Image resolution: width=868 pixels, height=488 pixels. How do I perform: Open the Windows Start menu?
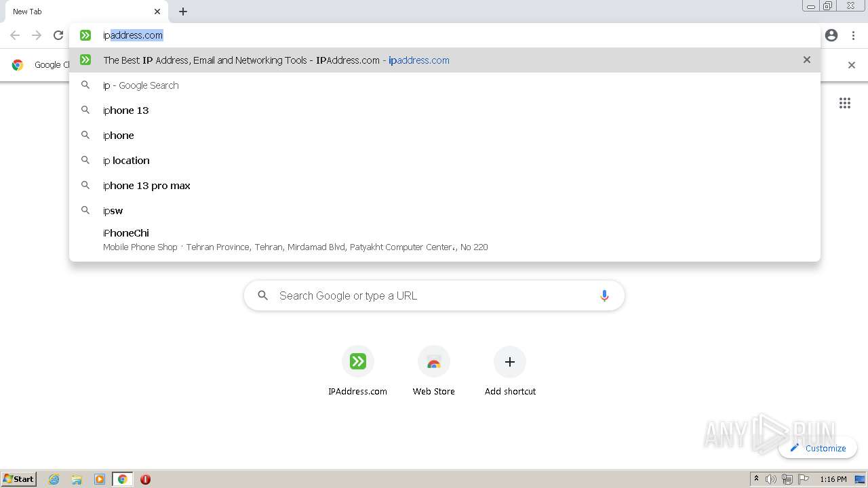point(19,479)
